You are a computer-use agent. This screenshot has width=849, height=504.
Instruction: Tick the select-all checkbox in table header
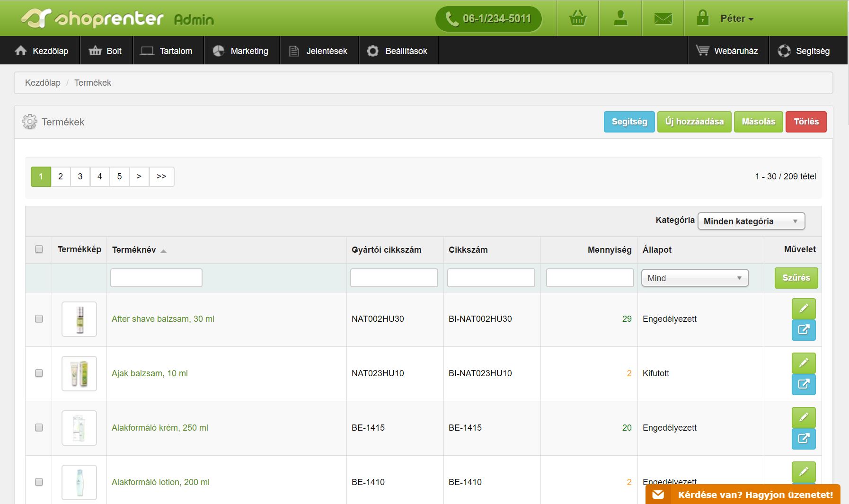pos(39,249)
